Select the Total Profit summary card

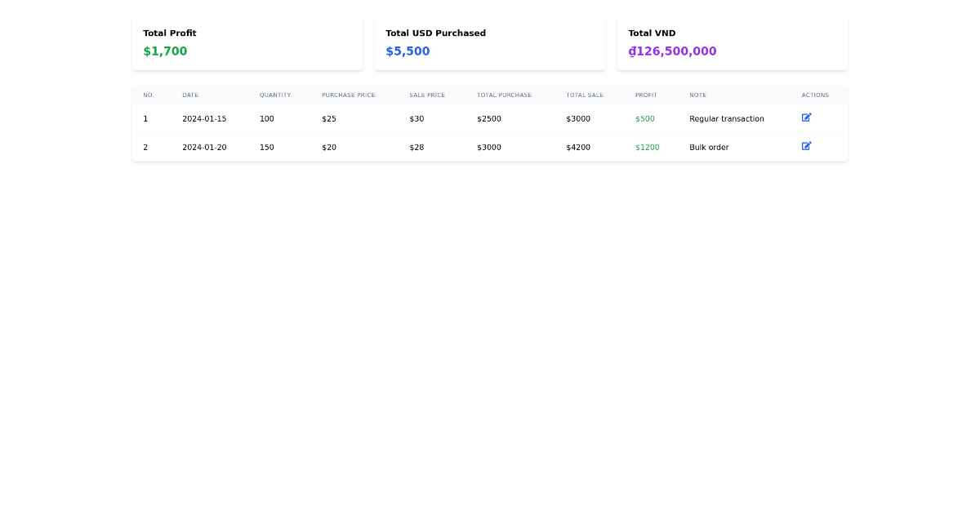coord(247,43)
